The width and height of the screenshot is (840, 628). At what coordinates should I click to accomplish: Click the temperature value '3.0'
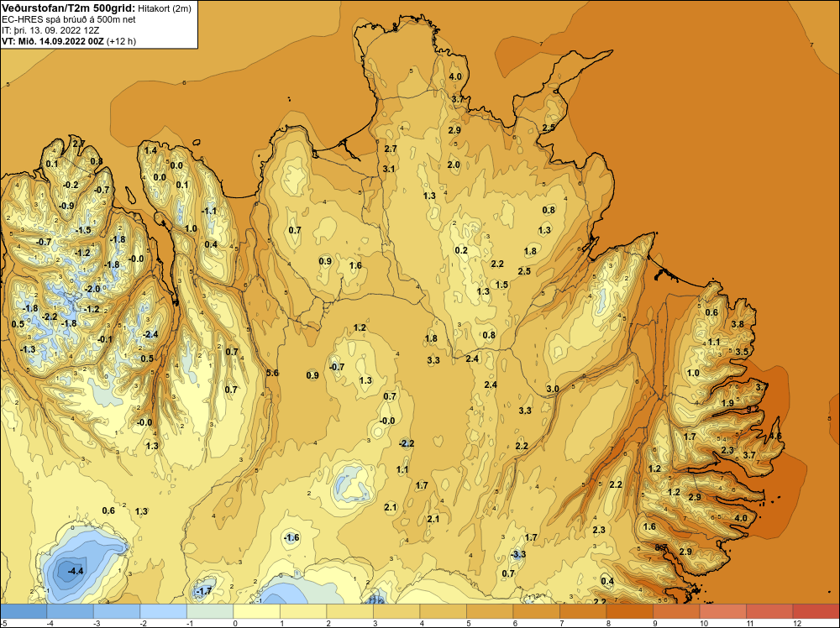click(553, 389)
